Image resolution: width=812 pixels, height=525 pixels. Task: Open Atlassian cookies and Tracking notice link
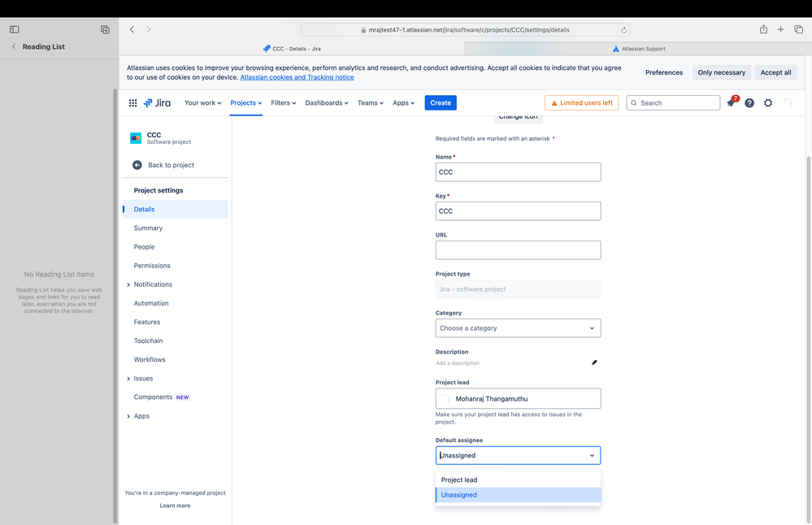point(297,77)
